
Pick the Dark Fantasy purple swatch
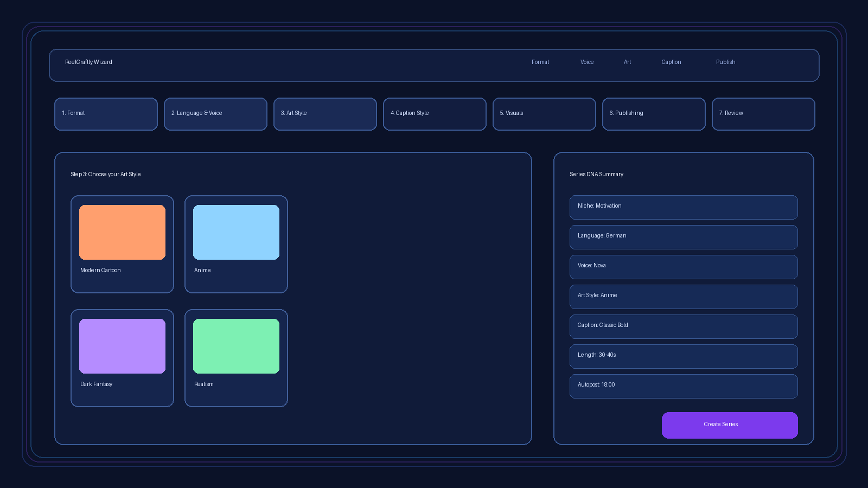coord(122,346)
